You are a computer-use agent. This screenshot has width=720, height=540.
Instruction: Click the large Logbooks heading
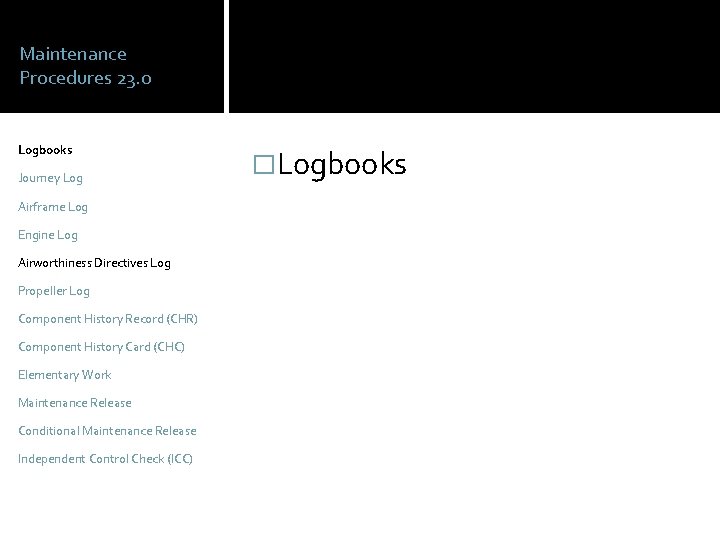pyautogui.click(x=343, y=164)
